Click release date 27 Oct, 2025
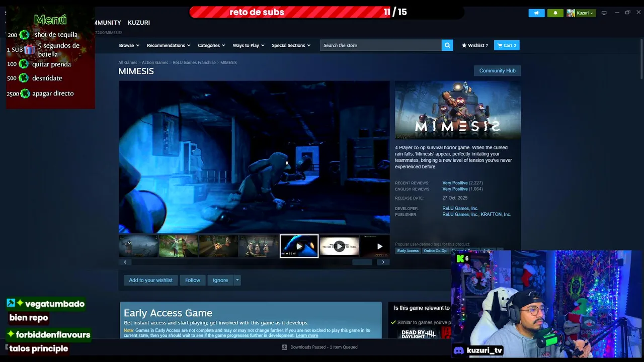Viewport: 644px width, 362px height. (455, 198)
